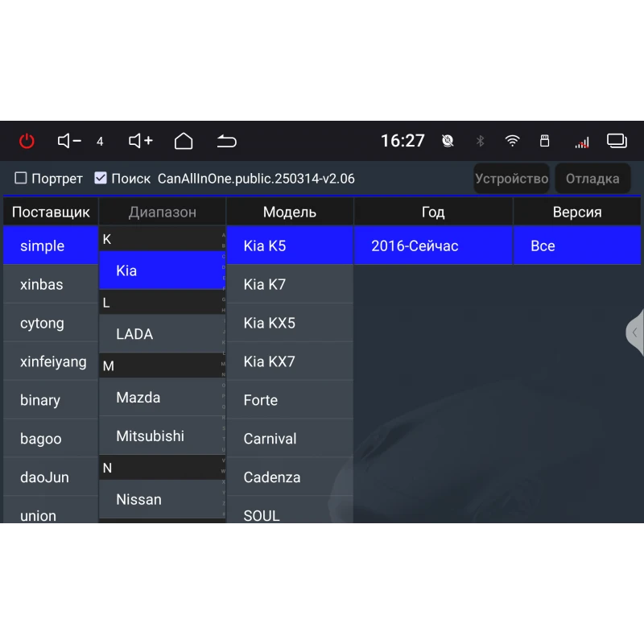Select the 2016-Сейчас year entry
The width and height of the screenshot is (644, 644).
(415, 246)
